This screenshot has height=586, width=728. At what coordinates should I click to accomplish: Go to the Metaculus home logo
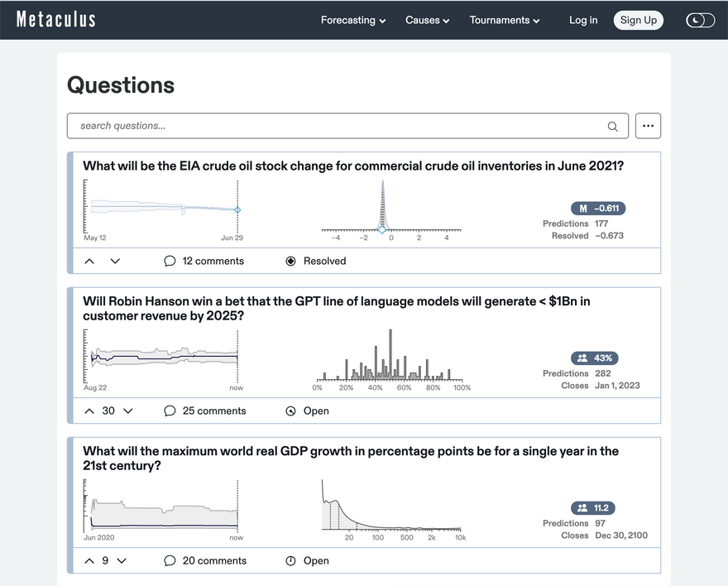coord(55,20)
